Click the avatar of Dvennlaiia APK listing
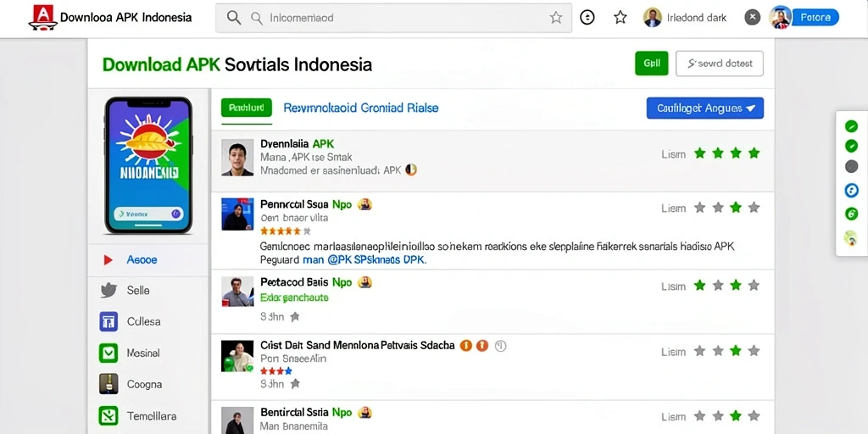This screenshot has width=868, height=434. [237, 157]
